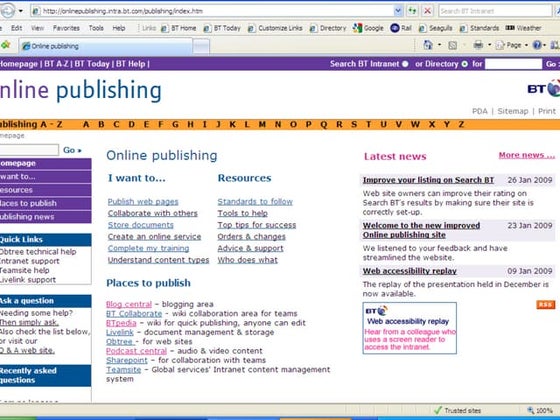This screenshot has height=420, width=560.
Task: Open the Blog central link
Action: click(x=129, y=304)
